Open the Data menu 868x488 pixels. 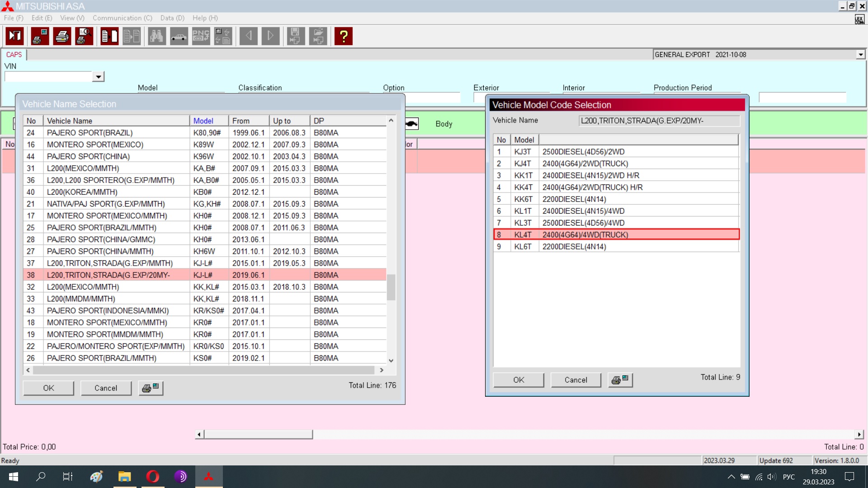[172, 18]
